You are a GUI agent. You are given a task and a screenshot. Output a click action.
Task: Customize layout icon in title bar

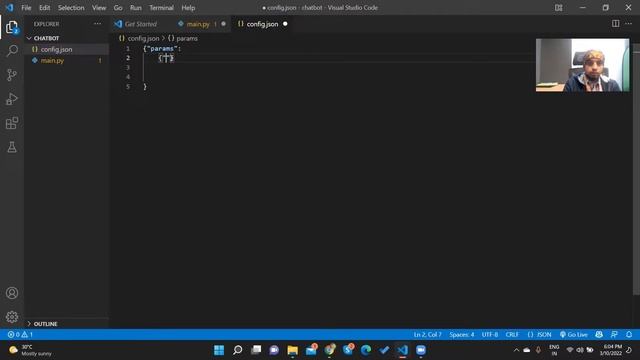pos(558,8)
